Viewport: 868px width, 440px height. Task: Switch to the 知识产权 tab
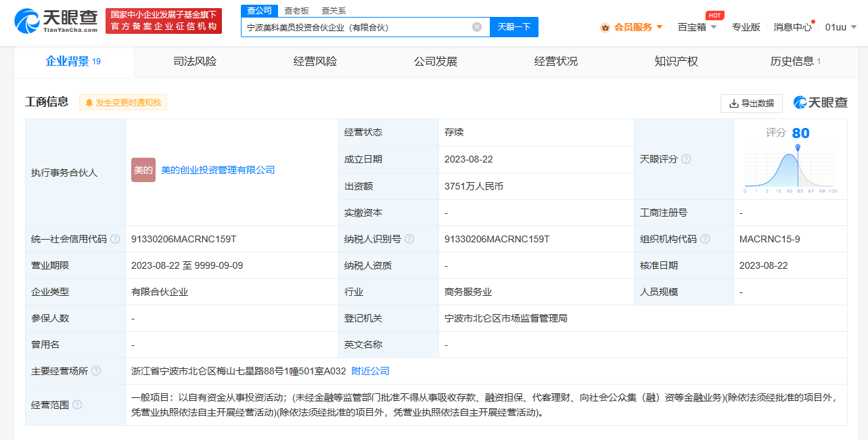tap(676, 62)
